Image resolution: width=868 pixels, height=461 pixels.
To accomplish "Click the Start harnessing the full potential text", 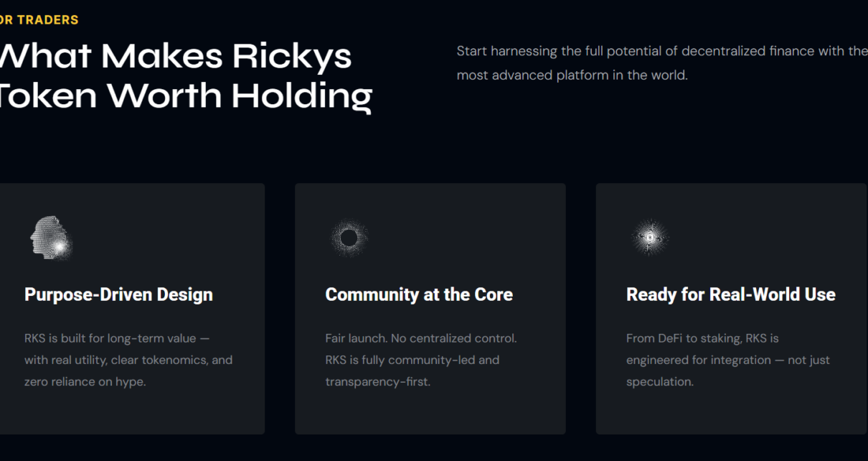I will [x=662, y=63].
